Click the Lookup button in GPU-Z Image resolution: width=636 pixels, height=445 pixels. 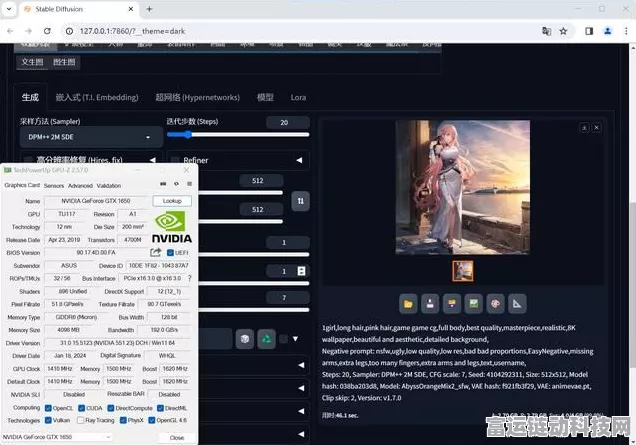pos(172,201)
